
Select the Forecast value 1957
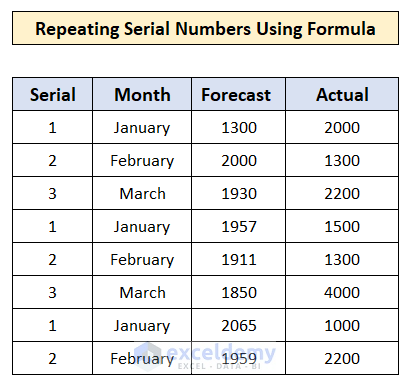coord(238,226)
